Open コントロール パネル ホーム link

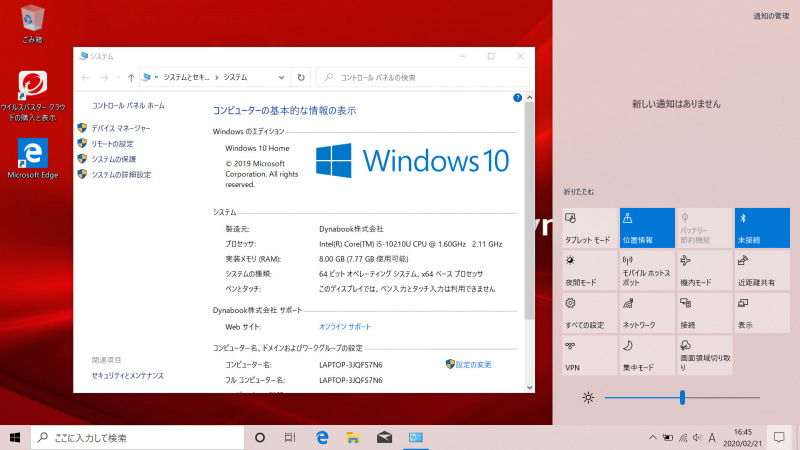[x=128, y=106]
